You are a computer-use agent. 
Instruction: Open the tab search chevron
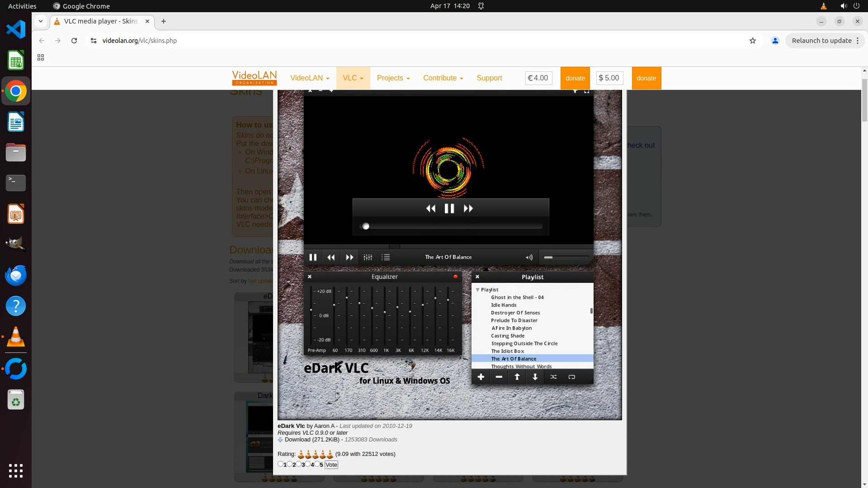tap(41, 21)
